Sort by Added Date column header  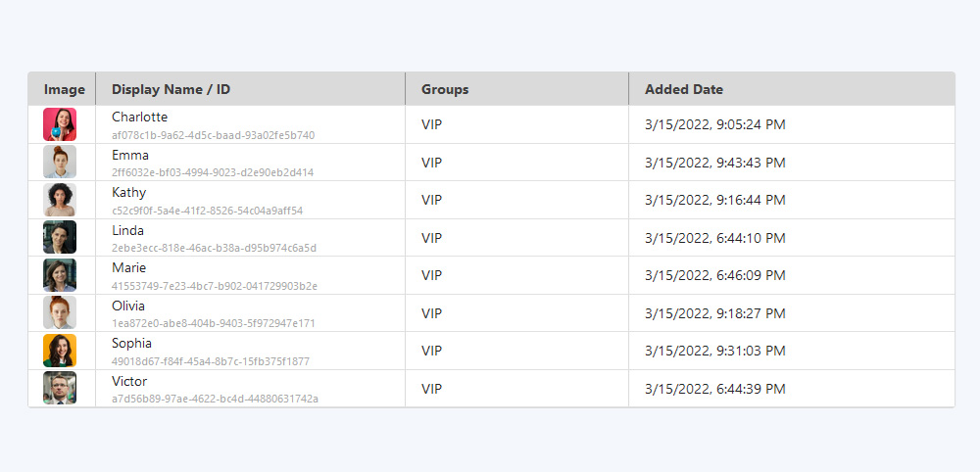[684, 89]
